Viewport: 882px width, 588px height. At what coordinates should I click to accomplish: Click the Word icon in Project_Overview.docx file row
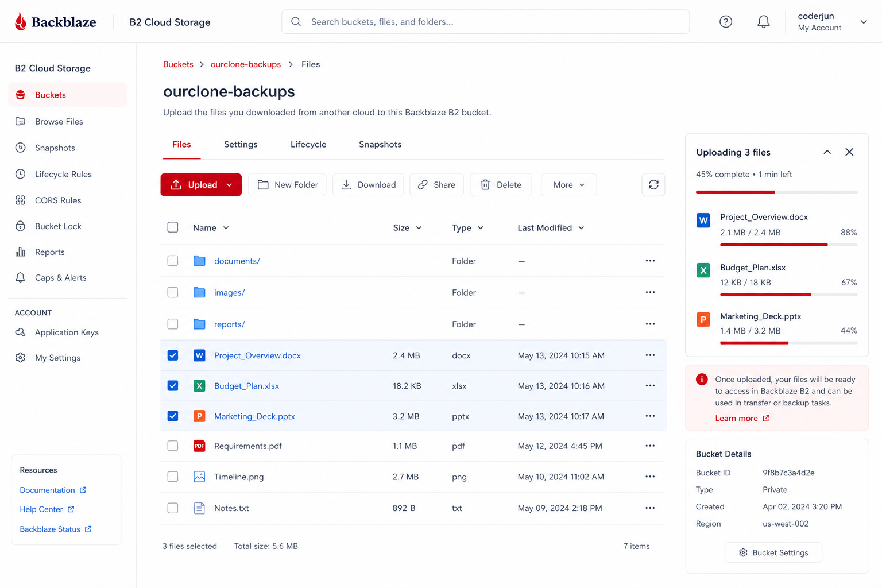(x=199, y=355)
